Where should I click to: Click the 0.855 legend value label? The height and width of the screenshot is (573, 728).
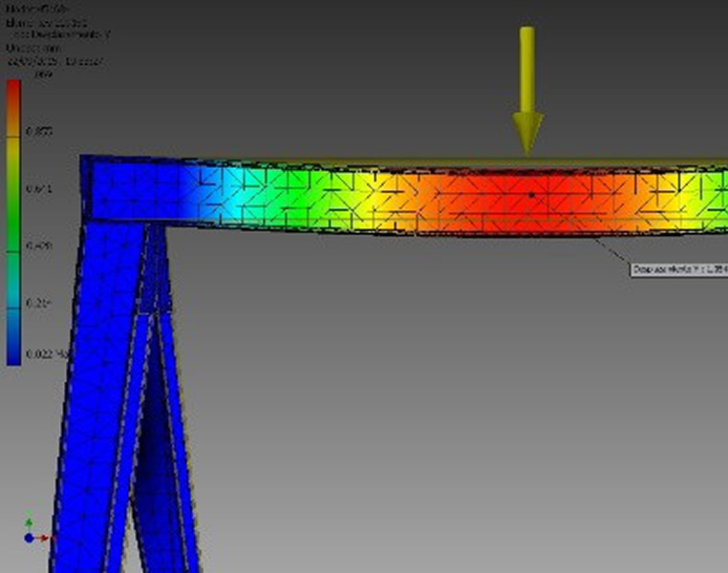tap(44, 131)
